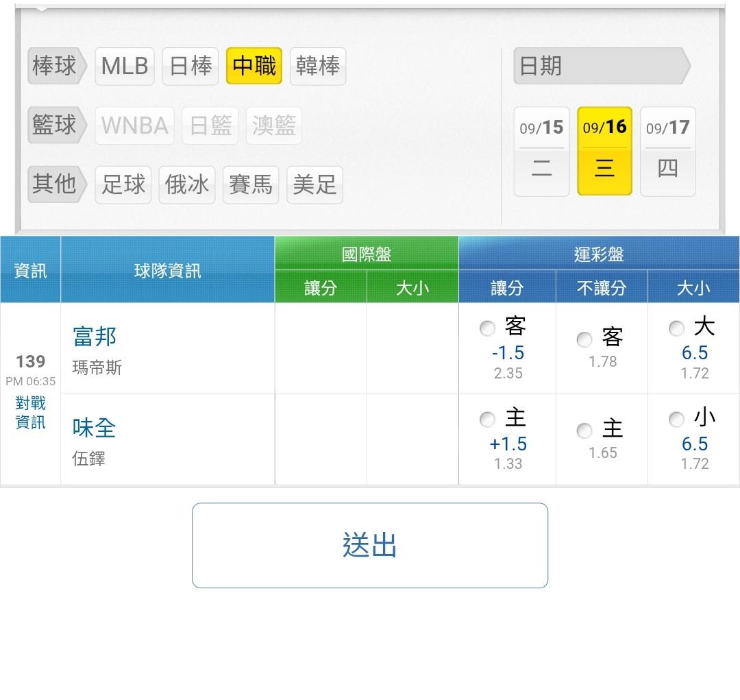This screenshot has width=740, height=700.
Task: Select the home +1.5 spread radio
Action: pos(487,420)
